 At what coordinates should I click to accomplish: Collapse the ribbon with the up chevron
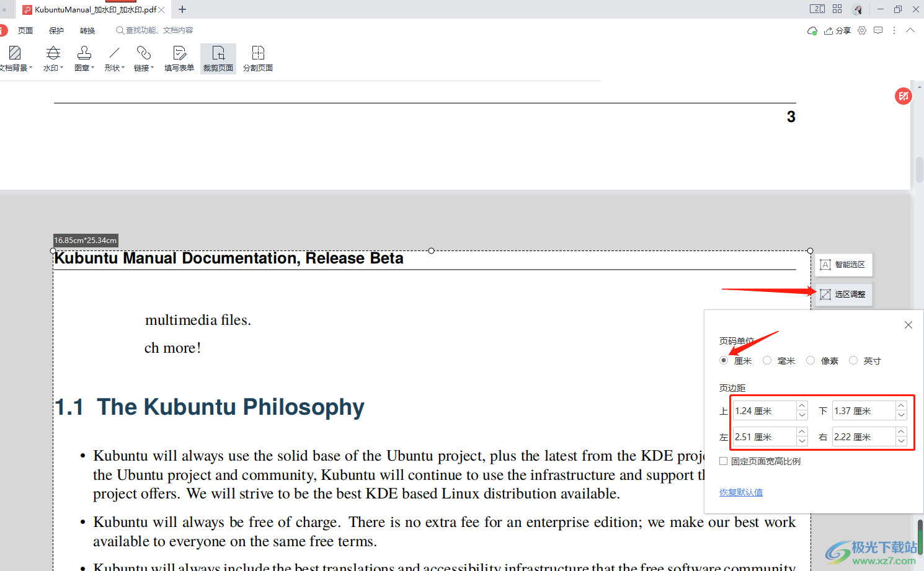click(910, 30)
